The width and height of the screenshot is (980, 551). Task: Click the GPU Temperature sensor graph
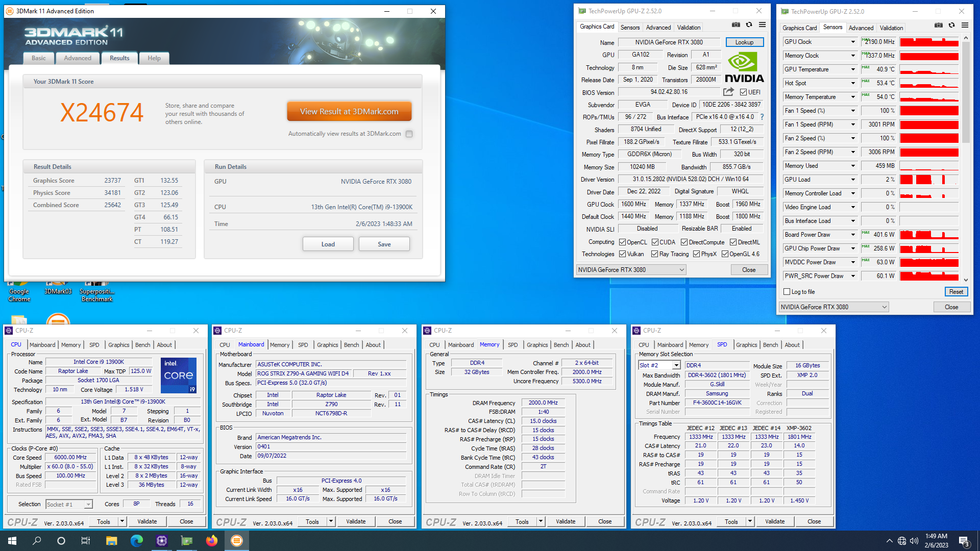coord(929,69)
